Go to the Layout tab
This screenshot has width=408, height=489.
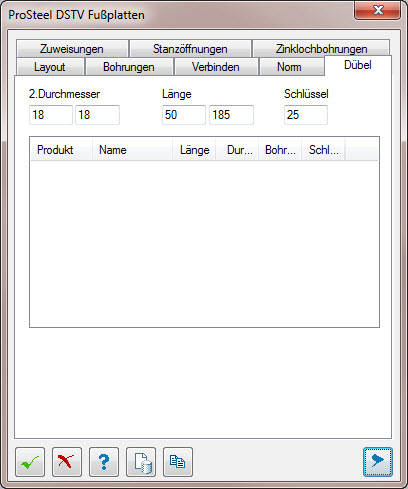coord(50,67)
